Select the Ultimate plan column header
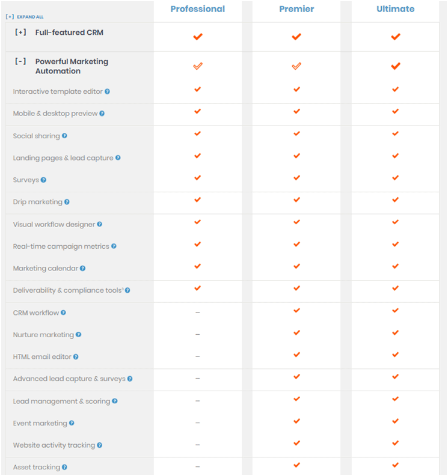 [396, 9]
